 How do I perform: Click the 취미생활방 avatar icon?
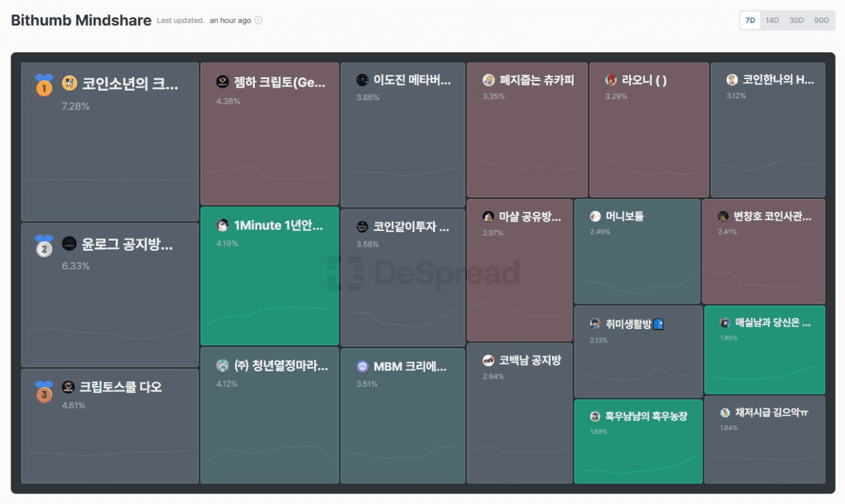click(x=595, y=324)
